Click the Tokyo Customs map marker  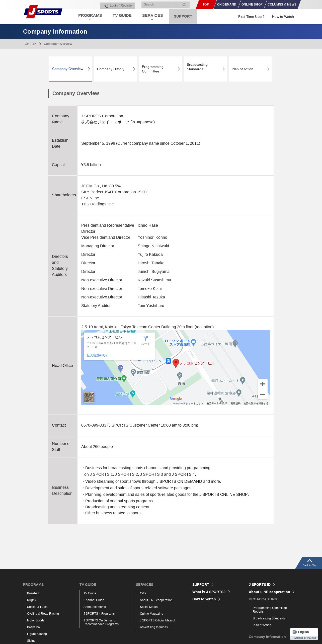(133, 372)
